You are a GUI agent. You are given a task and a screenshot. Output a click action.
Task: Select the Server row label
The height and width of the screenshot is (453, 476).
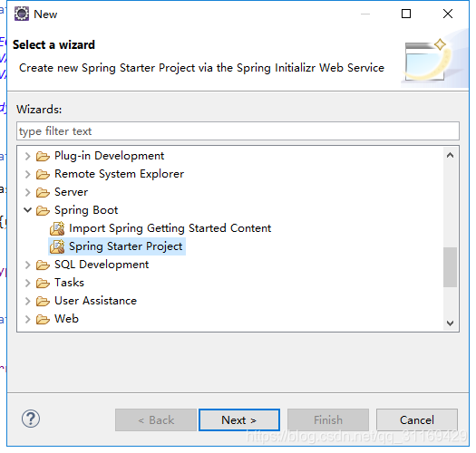click(x=72, y=192)
